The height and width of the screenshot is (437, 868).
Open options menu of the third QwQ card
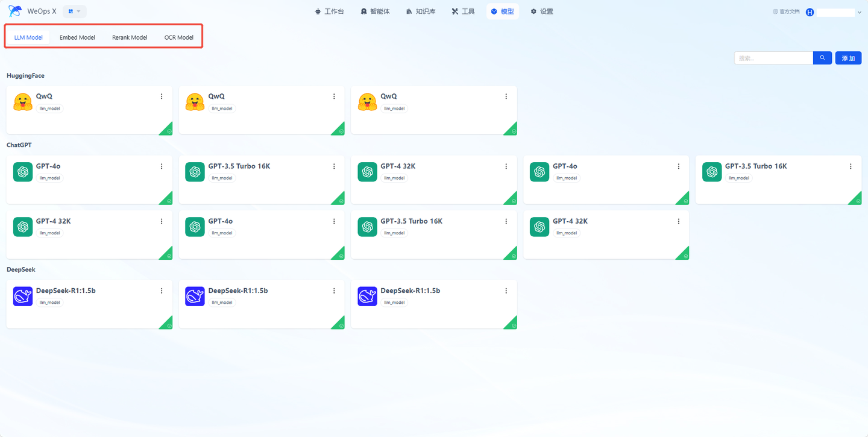[x=506, y=96]
